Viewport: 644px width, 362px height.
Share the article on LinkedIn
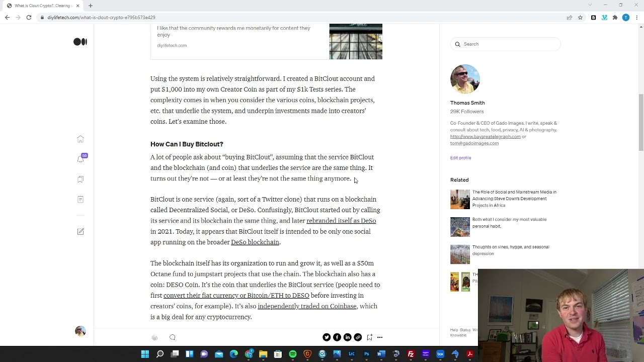tap(347, 337)
